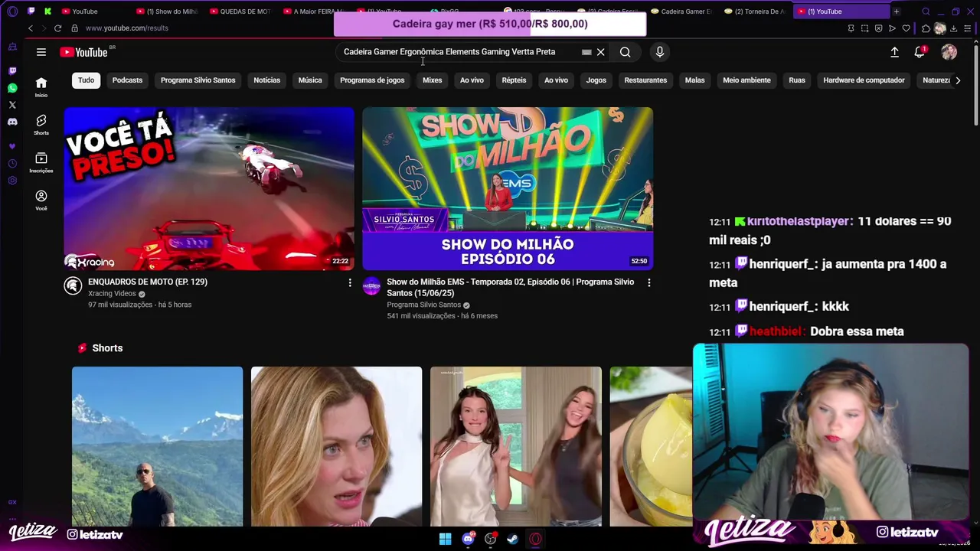Viewport: 980px width, 551px height.
Task: Select the Mixes filter chip
Action: 433,80
